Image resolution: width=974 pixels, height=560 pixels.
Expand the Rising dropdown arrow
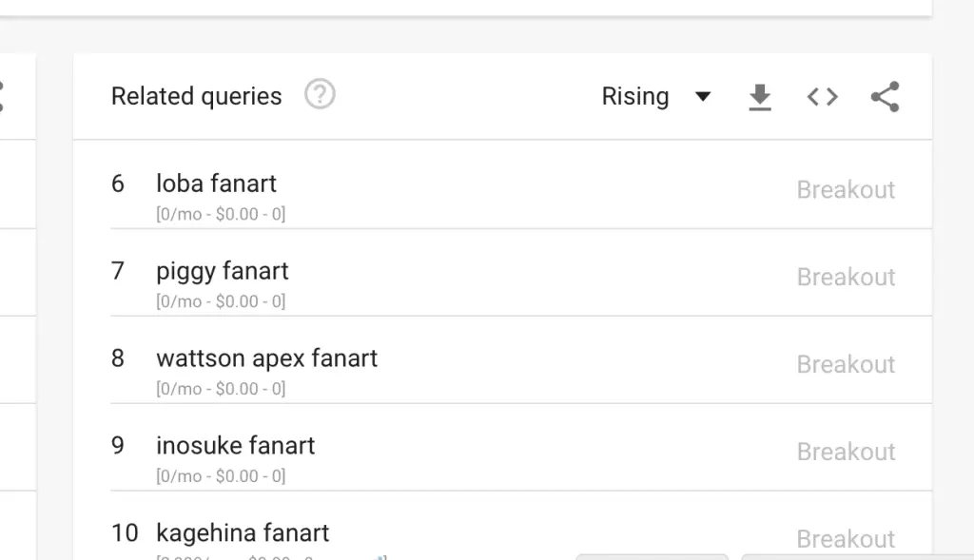pos(703,97)
